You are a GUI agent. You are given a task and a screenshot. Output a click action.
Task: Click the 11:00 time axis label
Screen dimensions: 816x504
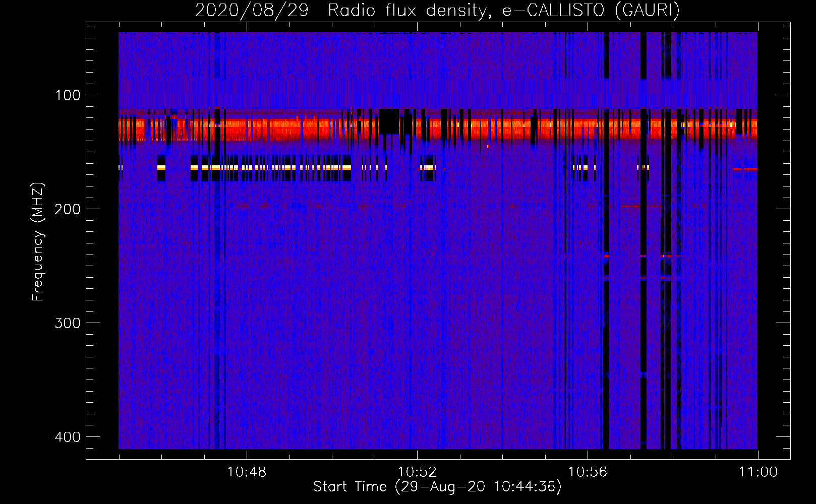tap(758, 472)
